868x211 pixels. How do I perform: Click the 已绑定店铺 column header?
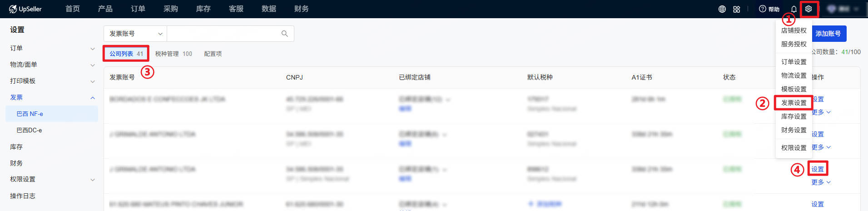tap(415, 77)
